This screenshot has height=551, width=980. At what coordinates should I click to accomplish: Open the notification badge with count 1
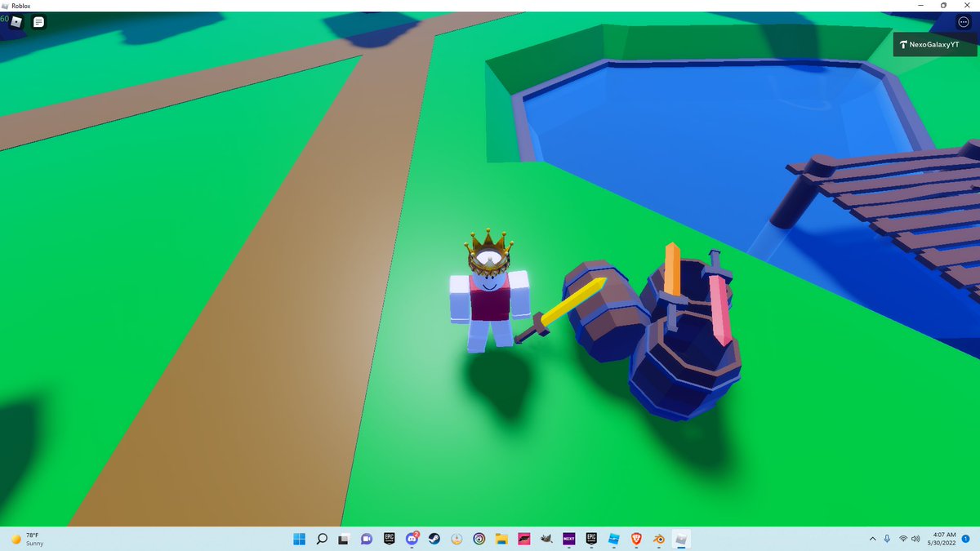(965, 539)
